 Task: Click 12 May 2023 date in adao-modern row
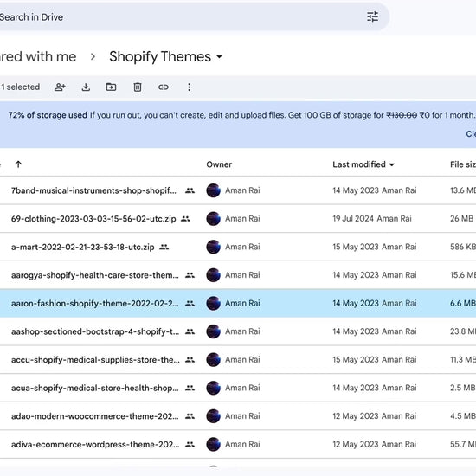pyautogui.click(x=356, y=416)
